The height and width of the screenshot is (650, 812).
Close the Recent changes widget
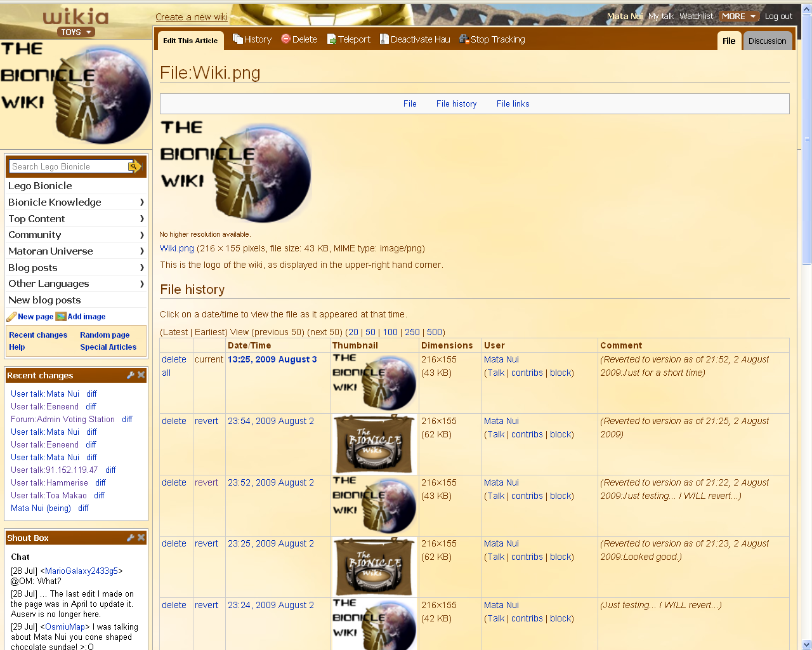[141, 375]
